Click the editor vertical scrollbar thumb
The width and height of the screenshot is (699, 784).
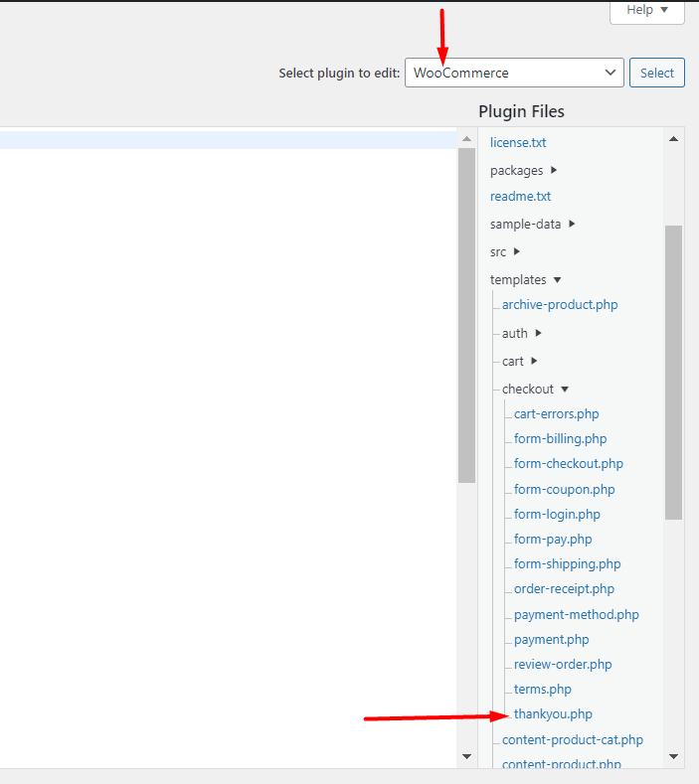pyautogui.click(x=467, y=316)
